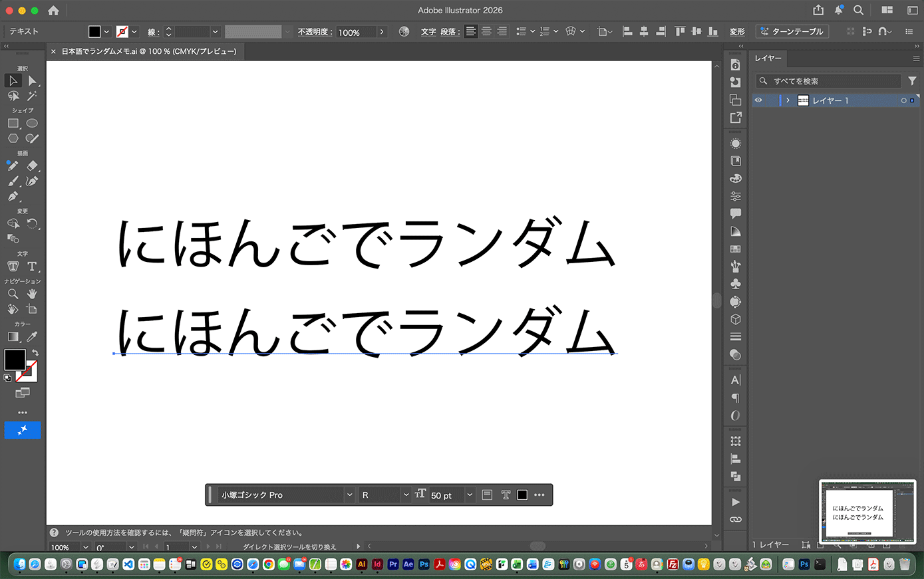The image size is (924, 579).
Task: Open the 小塚ゴシック Pro font dropdown
Action: tap(349, 495)
